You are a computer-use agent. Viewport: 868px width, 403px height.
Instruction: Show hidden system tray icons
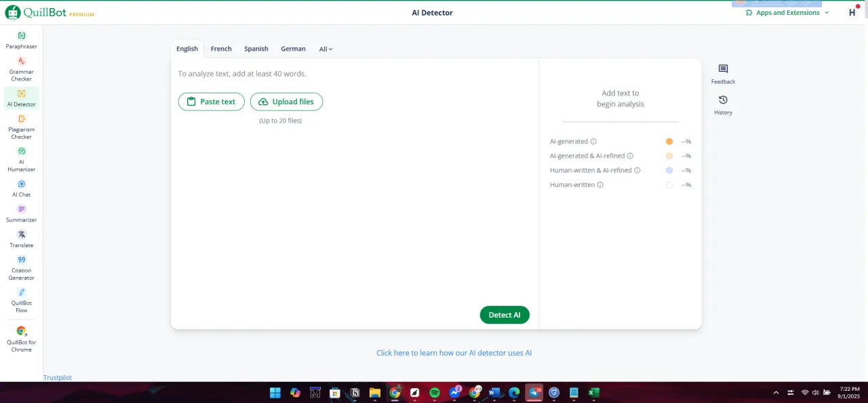776,393
